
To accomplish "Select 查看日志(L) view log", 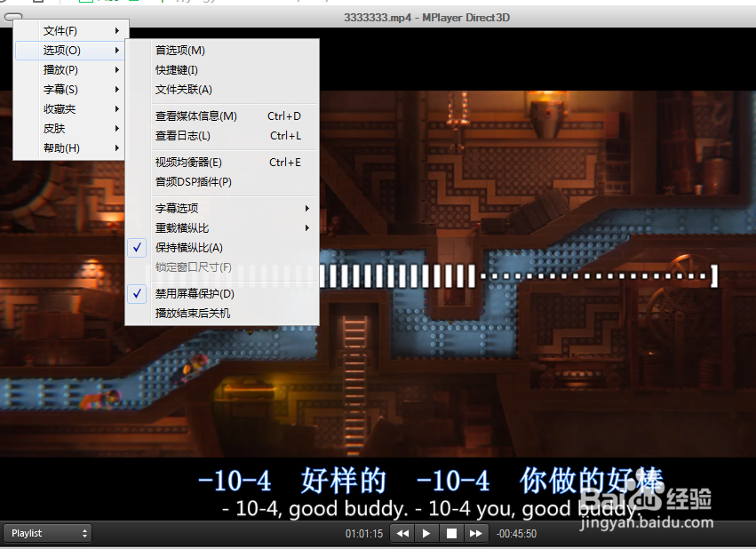I will point(222,136).
